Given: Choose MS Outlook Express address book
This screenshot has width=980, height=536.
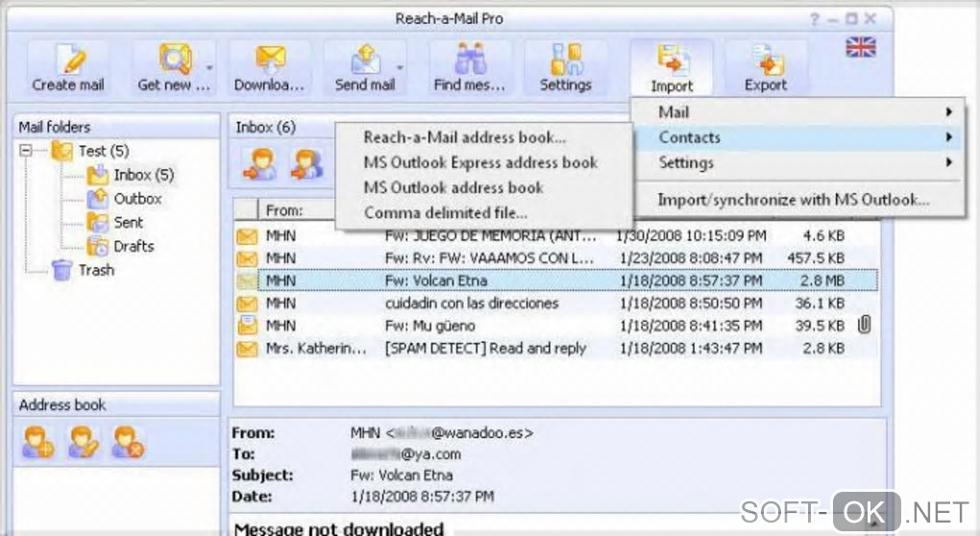Looking at the screenshot, I should (x=480, y=162).
